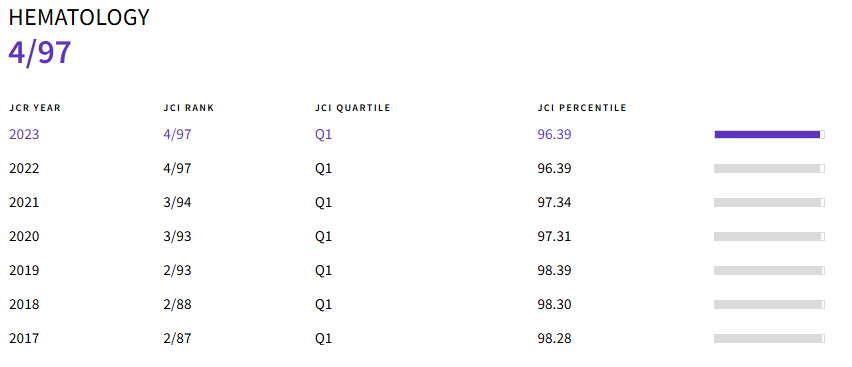Click the 3/94 rank for 2021
Image resolution: width=852 pixels, height=367 pixels.
pos(177,202)
